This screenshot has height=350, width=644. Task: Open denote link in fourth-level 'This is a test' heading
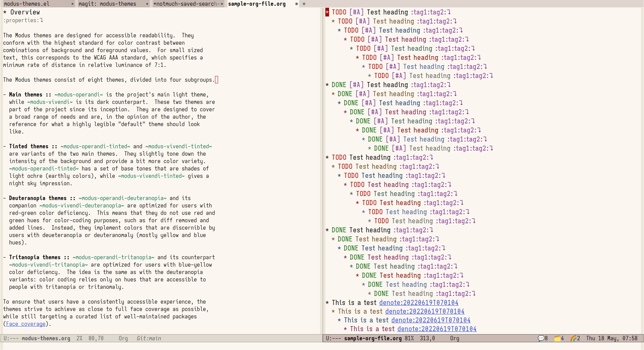point(437,329)
